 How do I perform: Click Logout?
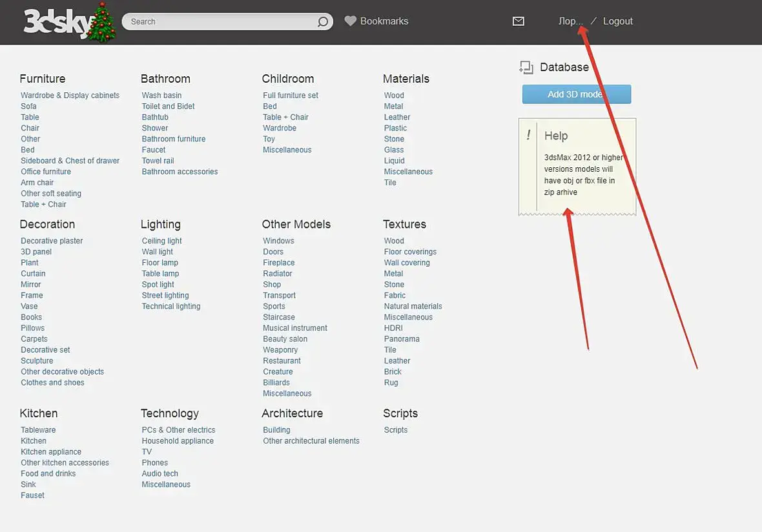617,21
